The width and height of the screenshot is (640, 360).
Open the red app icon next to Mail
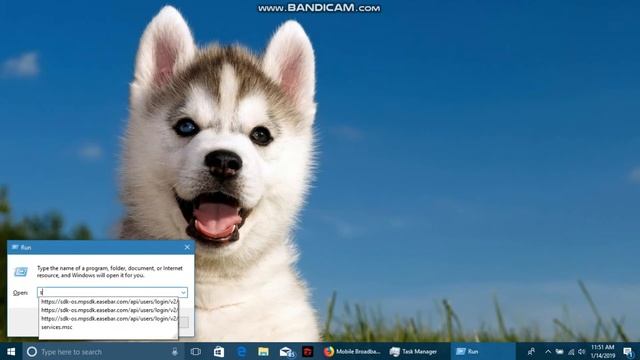(x=308, y=351)
